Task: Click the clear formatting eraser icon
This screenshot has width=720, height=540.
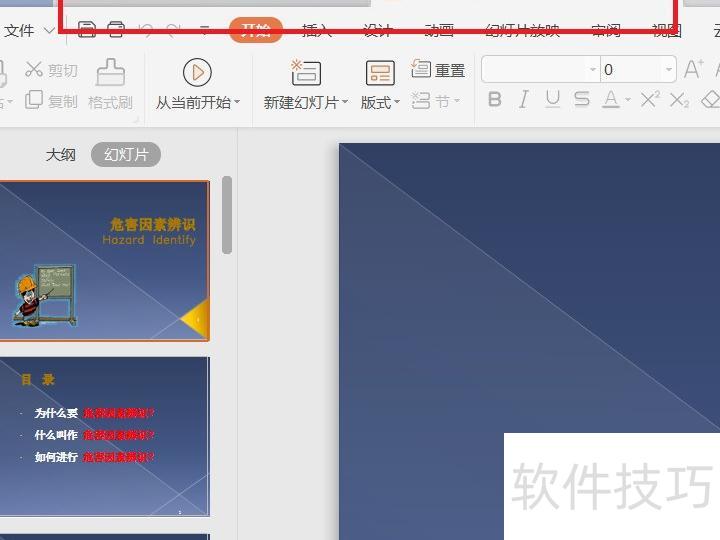Action: [711, 100]
